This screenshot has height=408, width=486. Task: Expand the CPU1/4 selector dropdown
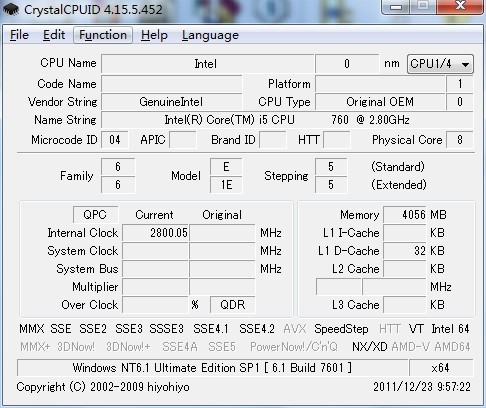tap(440, 64)
